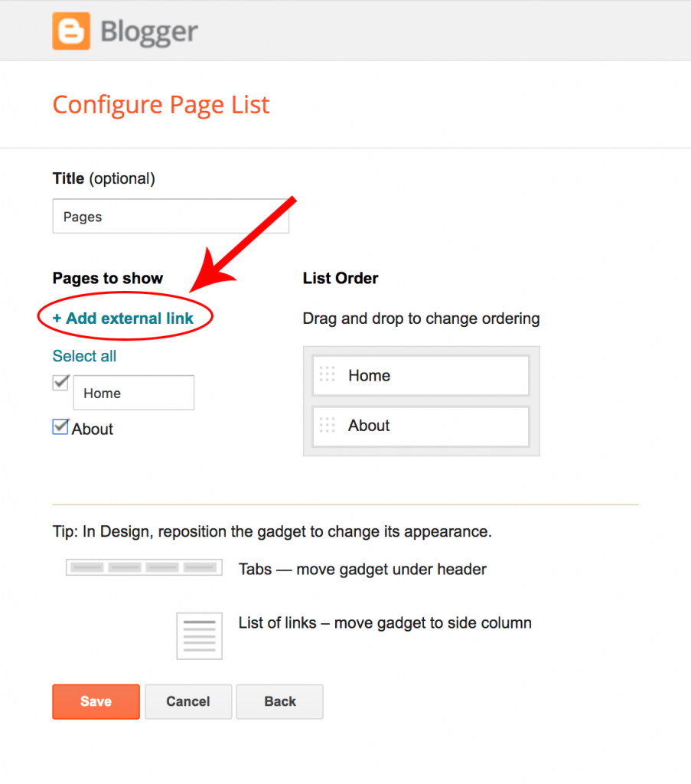Go back using the Back button
The image size is (691, 784).
point(279,701)
